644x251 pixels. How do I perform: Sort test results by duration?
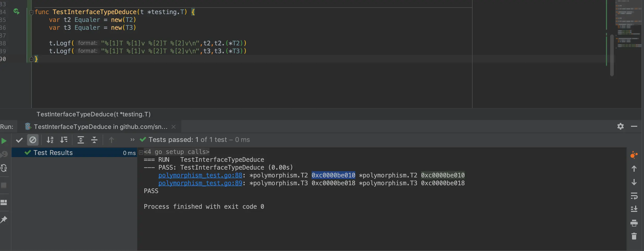64,140
